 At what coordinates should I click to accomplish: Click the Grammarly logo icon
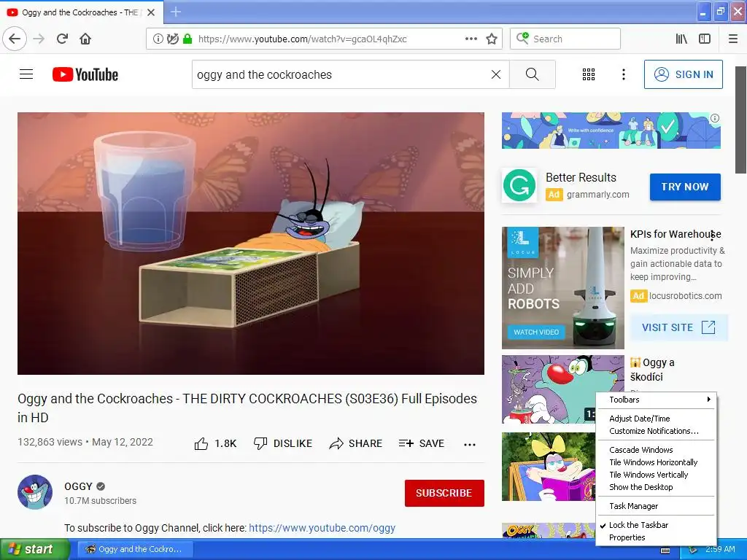pos(519,185)
